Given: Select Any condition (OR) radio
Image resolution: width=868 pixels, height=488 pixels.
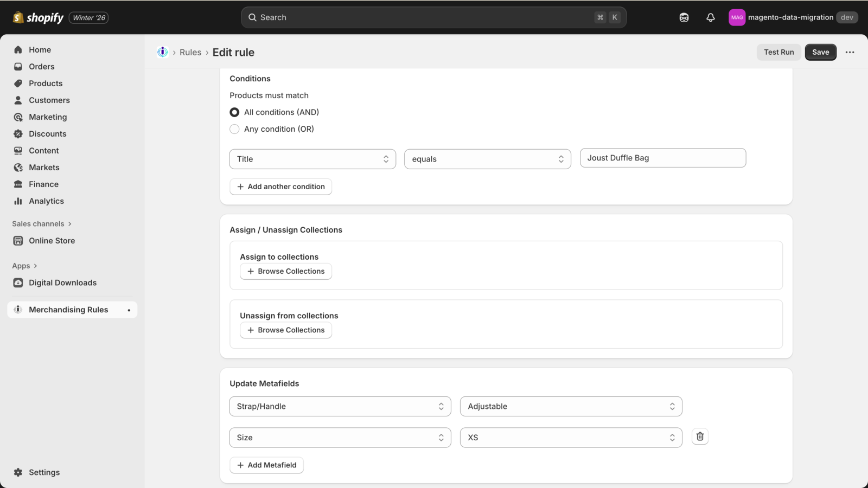Looking at the screenshot, I should 234,129.
